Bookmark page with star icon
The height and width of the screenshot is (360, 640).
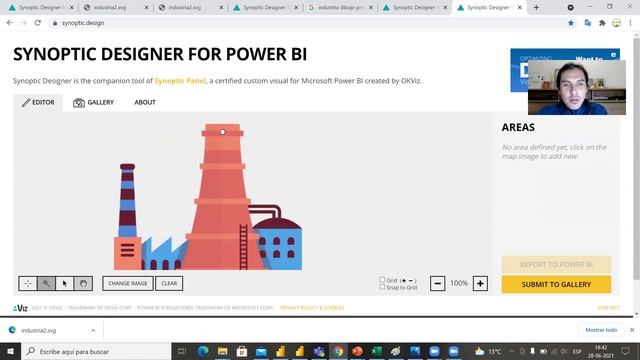[x=571, y=23]
